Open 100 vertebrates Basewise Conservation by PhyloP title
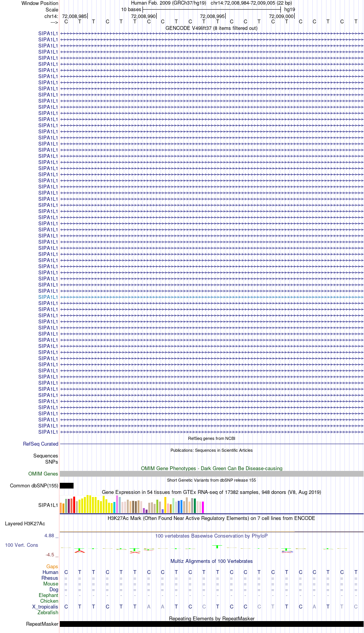The height and width of the screenshot is (633, 364). pos(212,536)
